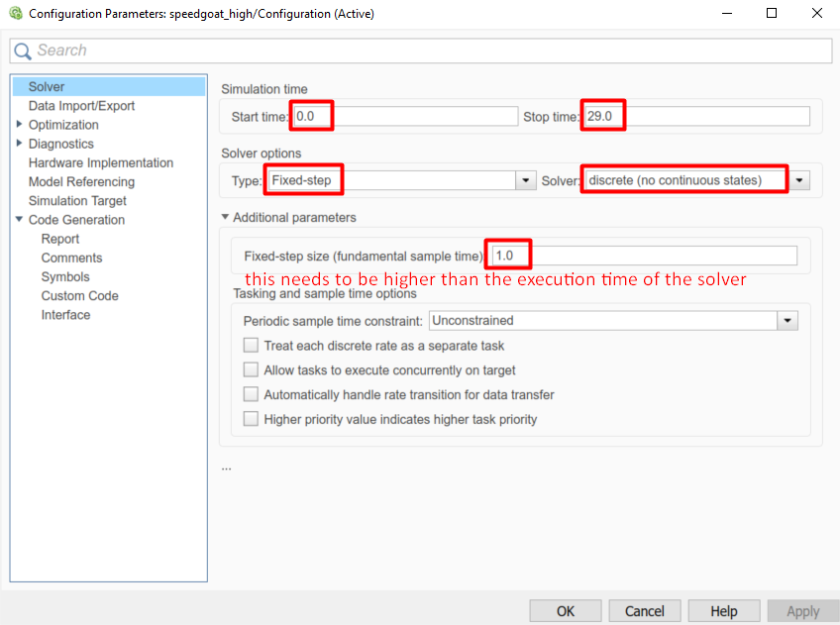This screenshot has width=840, height=625.
Task: Enable Higher priority value indicates higher task priority
Action: coord(252,419)
